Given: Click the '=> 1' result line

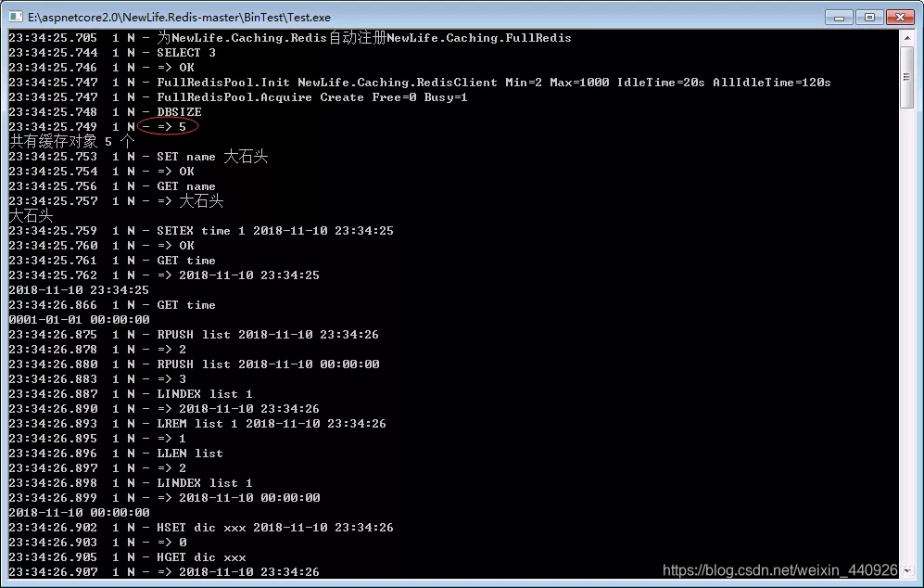Looking at the screenshot, I should pyautogui.click(x=97, y=438).
